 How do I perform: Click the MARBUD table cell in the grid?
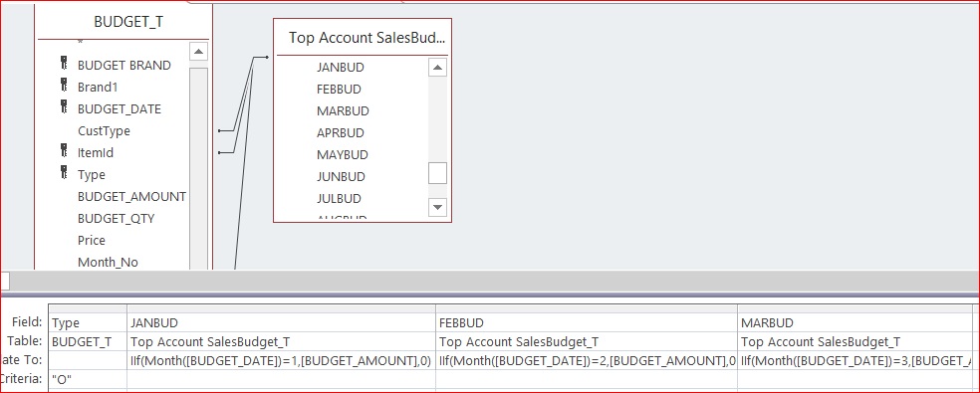(857, 342)
